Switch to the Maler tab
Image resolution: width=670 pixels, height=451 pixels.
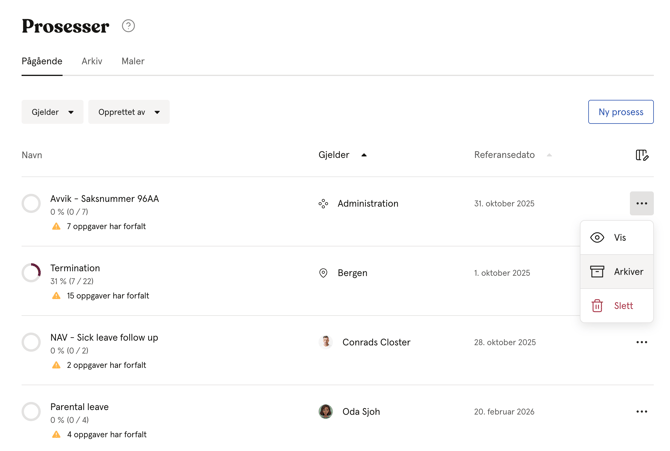[x=133, y=61]
